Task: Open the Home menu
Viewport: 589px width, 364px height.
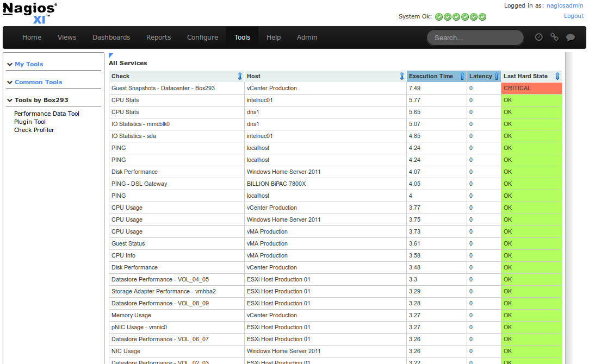Action: (x=32, y=37)
